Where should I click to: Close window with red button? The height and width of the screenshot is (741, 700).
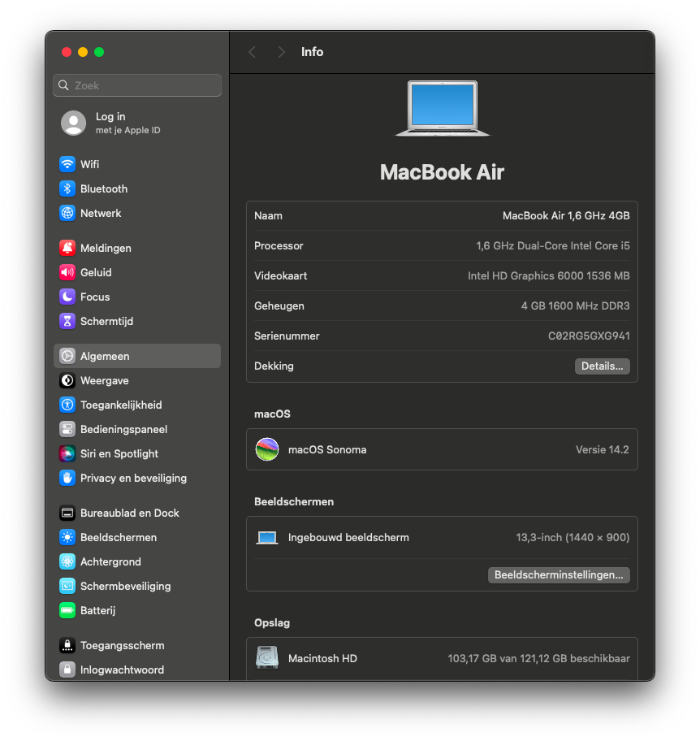(x=67, y=52)
